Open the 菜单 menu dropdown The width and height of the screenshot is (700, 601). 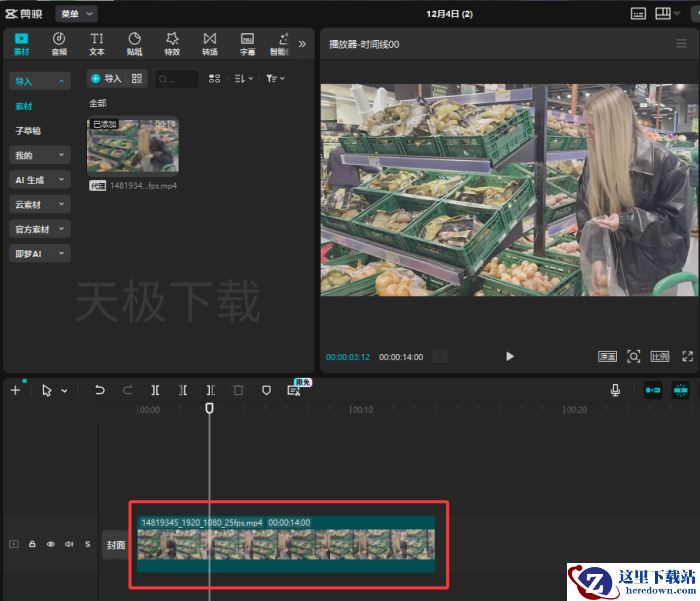coord(76,14)
